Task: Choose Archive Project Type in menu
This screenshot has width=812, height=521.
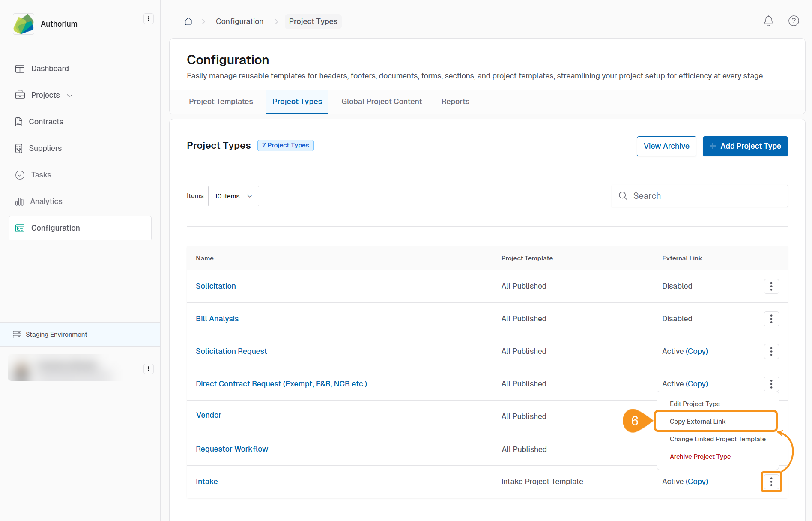Action: (700, 457)
